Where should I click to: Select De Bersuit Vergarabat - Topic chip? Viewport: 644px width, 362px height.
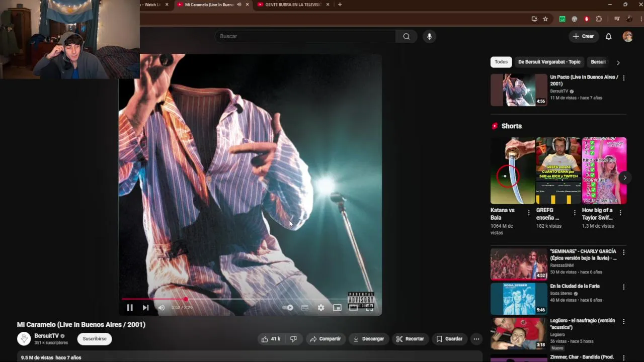pyautogui.click(x=549, y=62)
